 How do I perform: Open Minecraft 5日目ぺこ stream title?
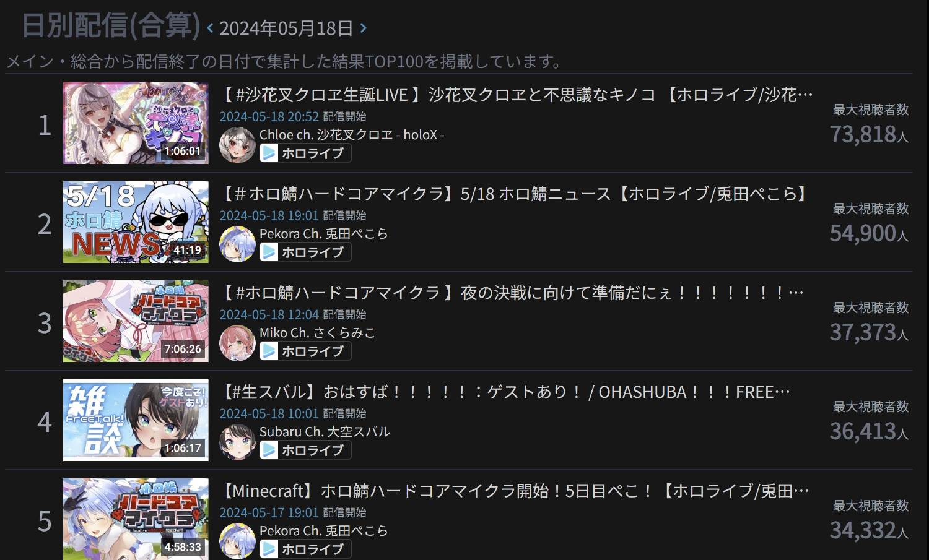515,491
